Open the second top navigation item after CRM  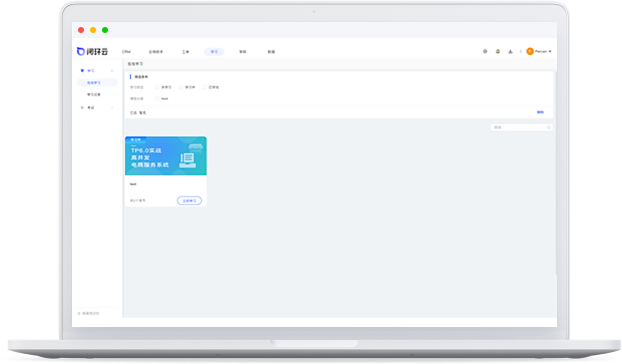[x=156, y=52]
